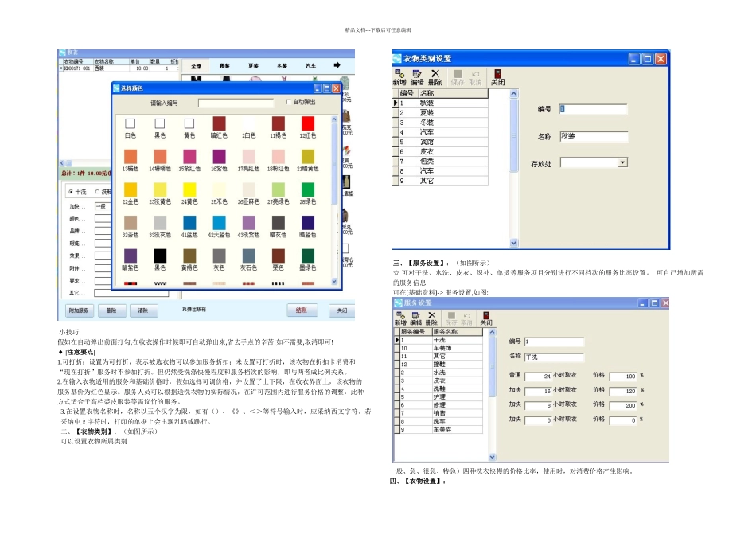756x535 pixels.
Task: Select the 宾馆 row in category list
Action: (x=443, y=142)
